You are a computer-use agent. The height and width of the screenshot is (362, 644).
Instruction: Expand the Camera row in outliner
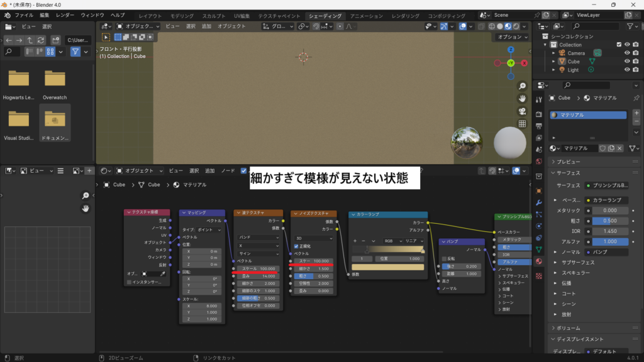[x=553, y=53]
